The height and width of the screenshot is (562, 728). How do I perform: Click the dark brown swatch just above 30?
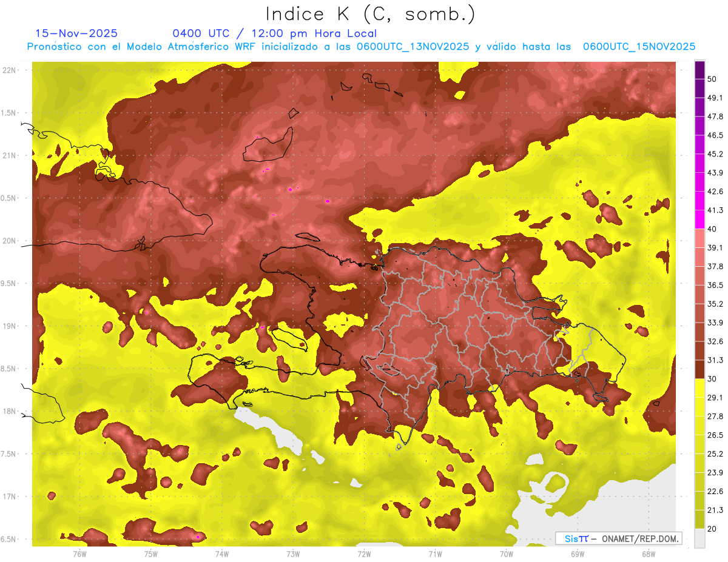(x=699, y=369)
